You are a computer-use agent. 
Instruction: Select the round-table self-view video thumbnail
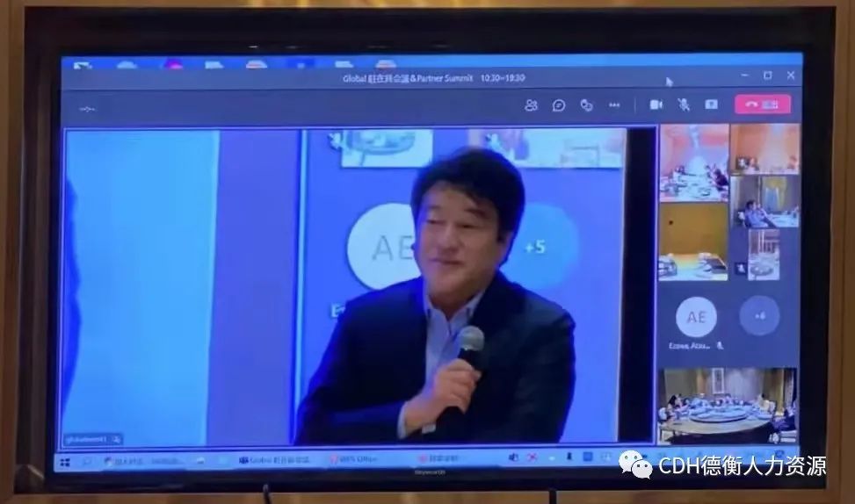[727, 406]
